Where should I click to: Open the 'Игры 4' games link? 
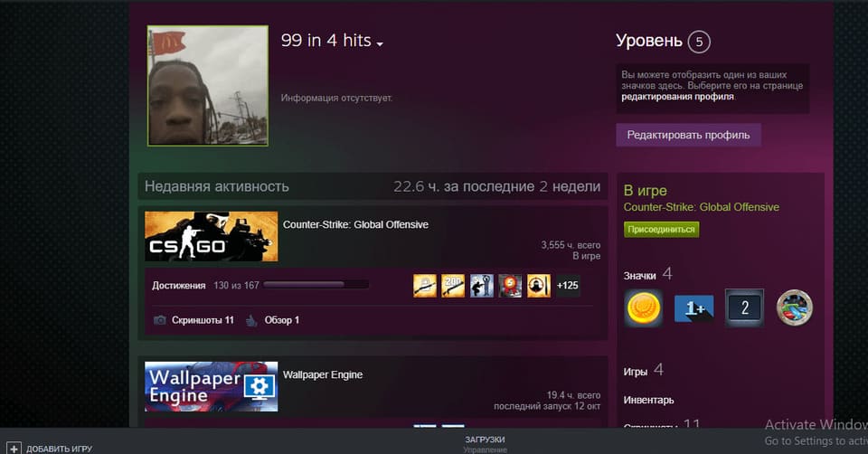click(x=643, y=371)
